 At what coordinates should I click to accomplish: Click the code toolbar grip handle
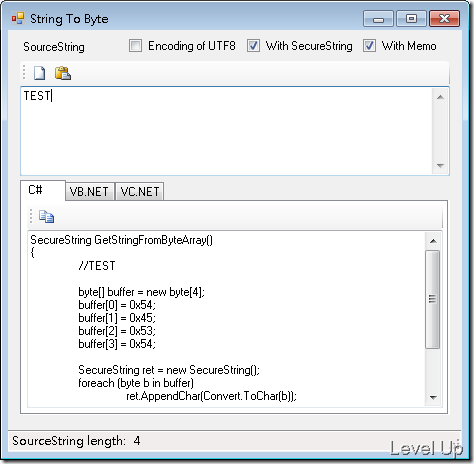point(31,216)
